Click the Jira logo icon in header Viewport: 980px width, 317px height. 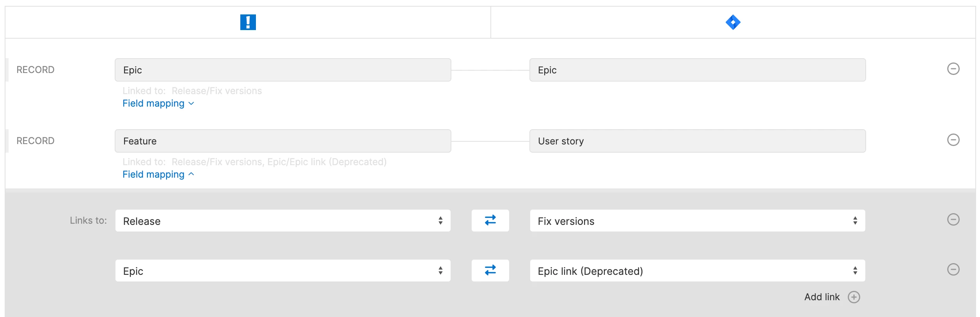pos(733,22)
